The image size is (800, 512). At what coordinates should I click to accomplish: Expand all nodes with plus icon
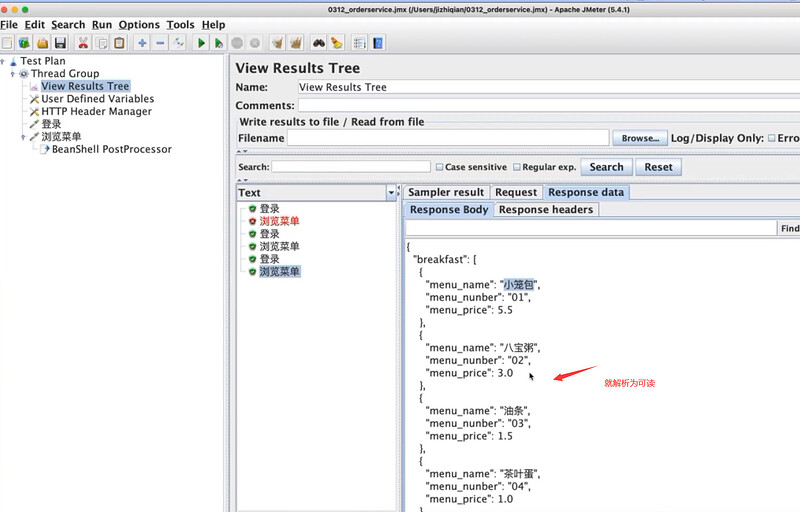(142, 43)
